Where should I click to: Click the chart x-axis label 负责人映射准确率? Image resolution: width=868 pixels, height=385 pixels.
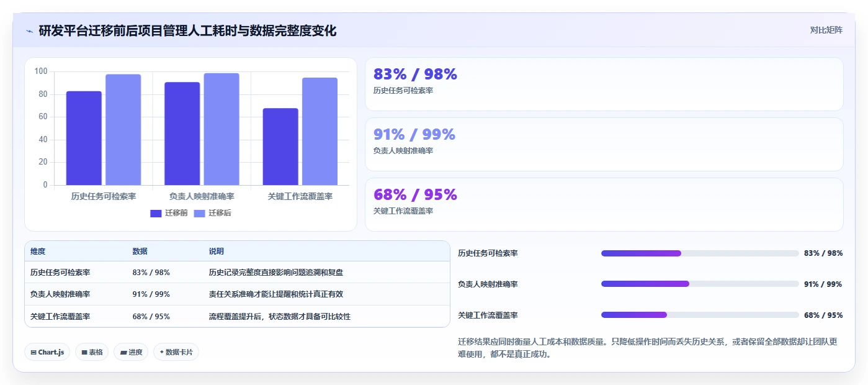coord(202,196)
